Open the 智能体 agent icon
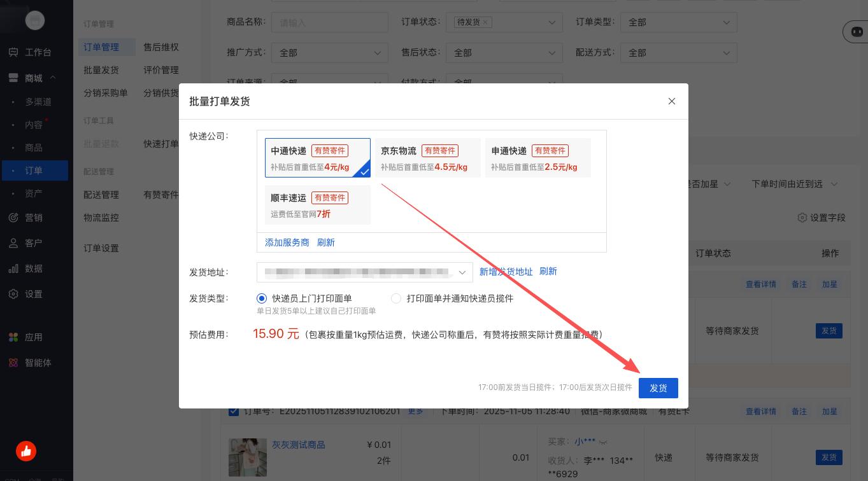The height and width of the screenshot is (481, 868). [13, 363]
